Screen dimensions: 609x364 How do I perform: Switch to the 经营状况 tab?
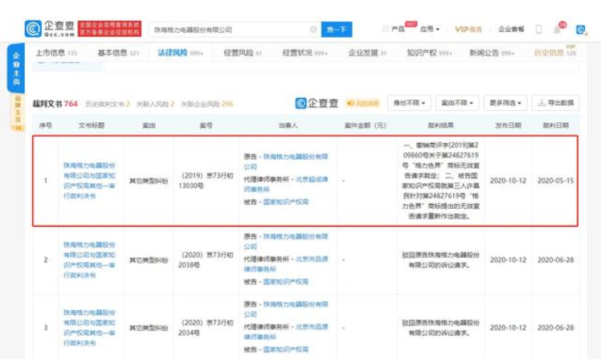[x=304, y=53]
